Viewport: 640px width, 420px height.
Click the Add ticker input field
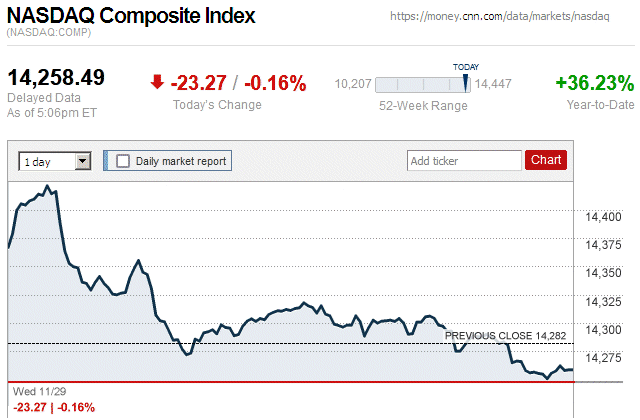[465, 160]
